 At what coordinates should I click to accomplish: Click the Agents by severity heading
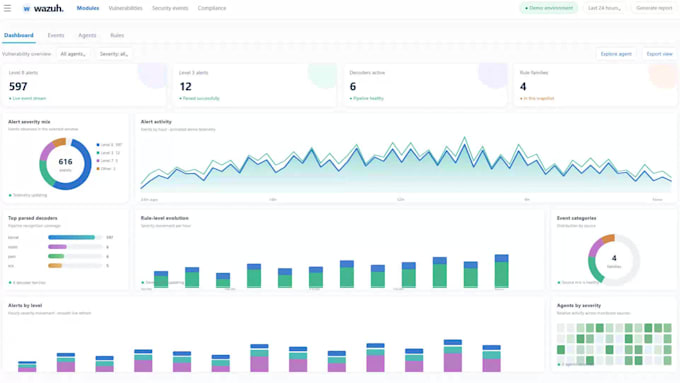click(579, 305)
